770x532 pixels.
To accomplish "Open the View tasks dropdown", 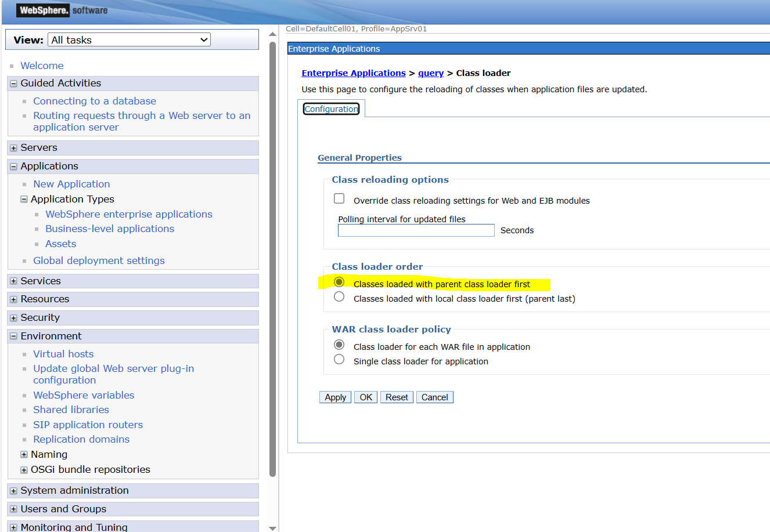I will coord(129,40).
